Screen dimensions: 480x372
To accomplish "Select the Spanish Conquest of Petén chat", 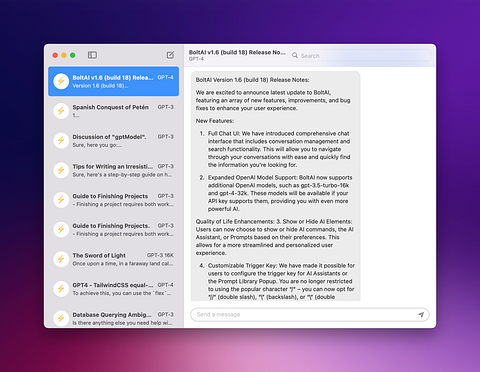I will click(114, 111).
